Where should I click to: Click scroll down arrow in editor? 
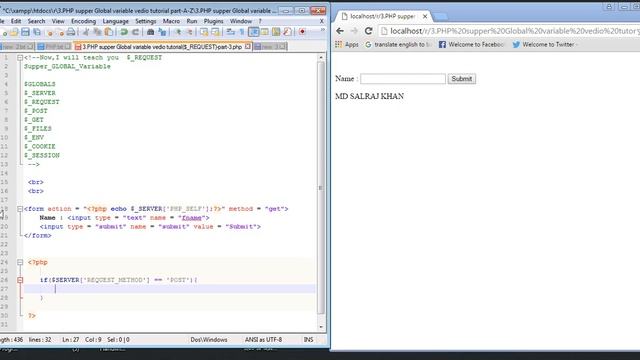click(x=321, y=327)
